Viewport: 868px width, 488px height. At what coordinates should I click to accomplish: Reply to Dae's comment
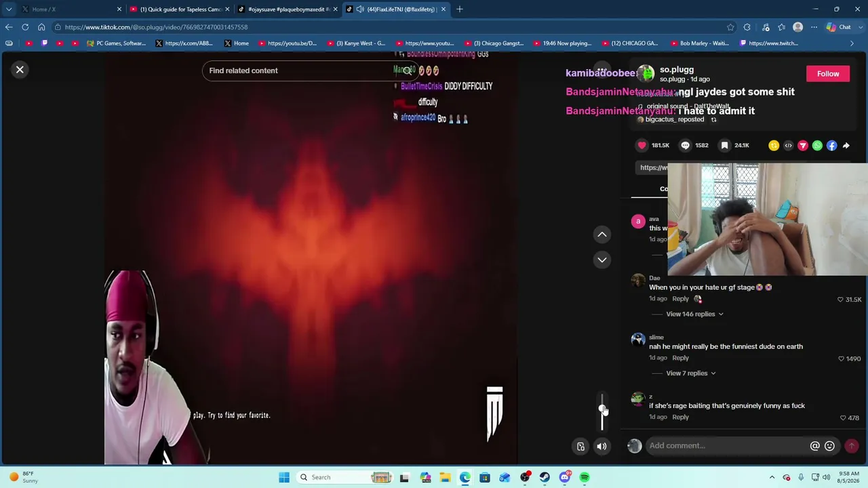(x=680, y=299)
